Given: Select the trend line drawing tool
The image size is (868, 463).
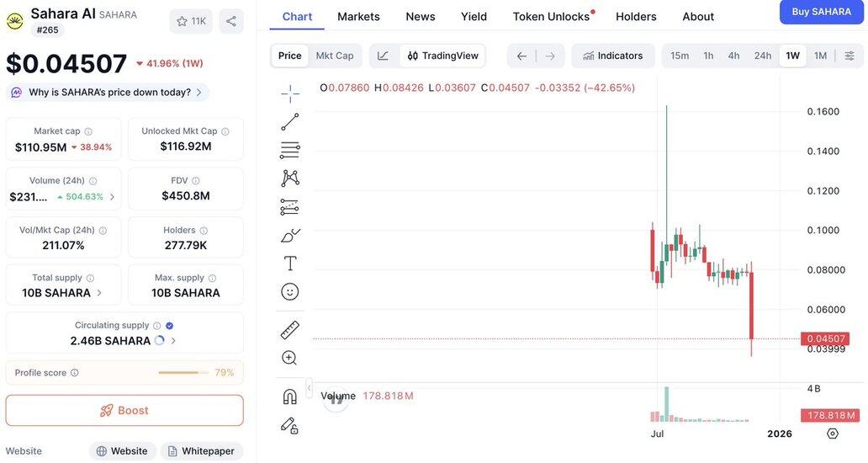Looking at the screenshot, I should pos(290,122).
